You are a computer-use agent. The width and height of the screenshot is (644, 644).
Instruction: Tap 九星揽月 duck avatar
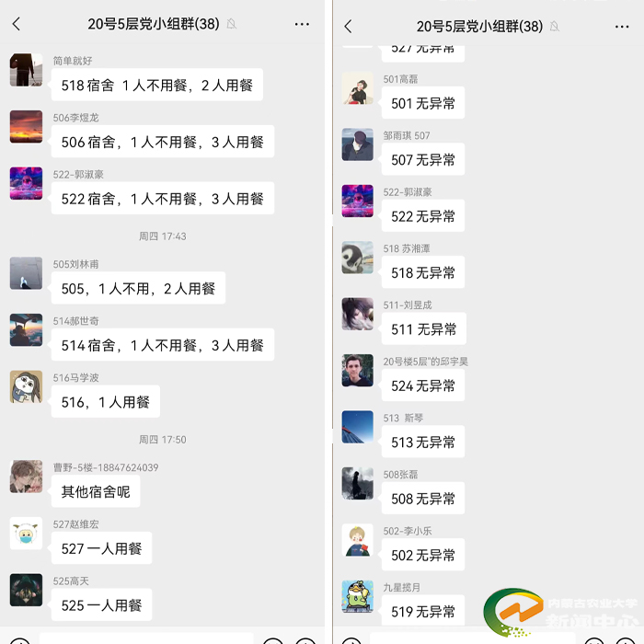(x=357, y=596)
